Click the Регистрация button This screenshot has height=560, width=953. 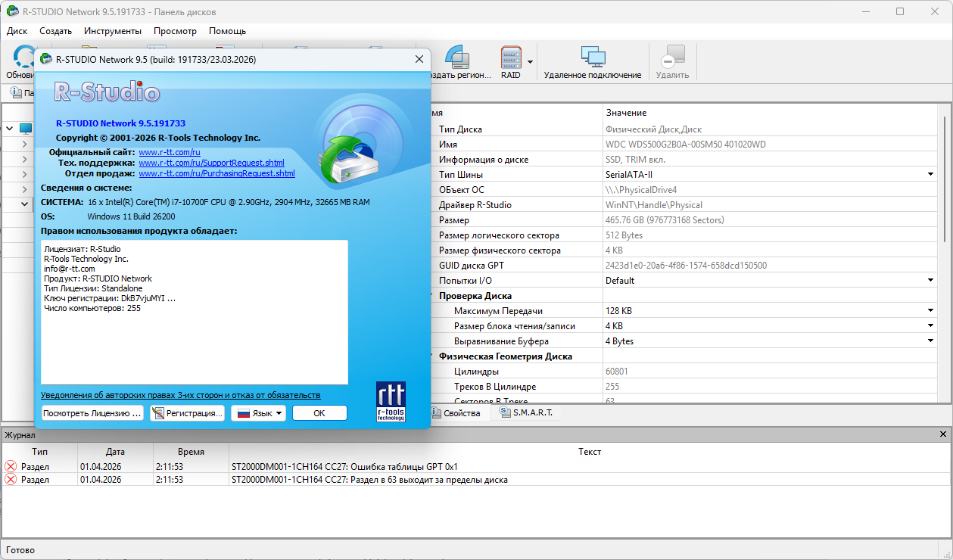coord(187,413)
